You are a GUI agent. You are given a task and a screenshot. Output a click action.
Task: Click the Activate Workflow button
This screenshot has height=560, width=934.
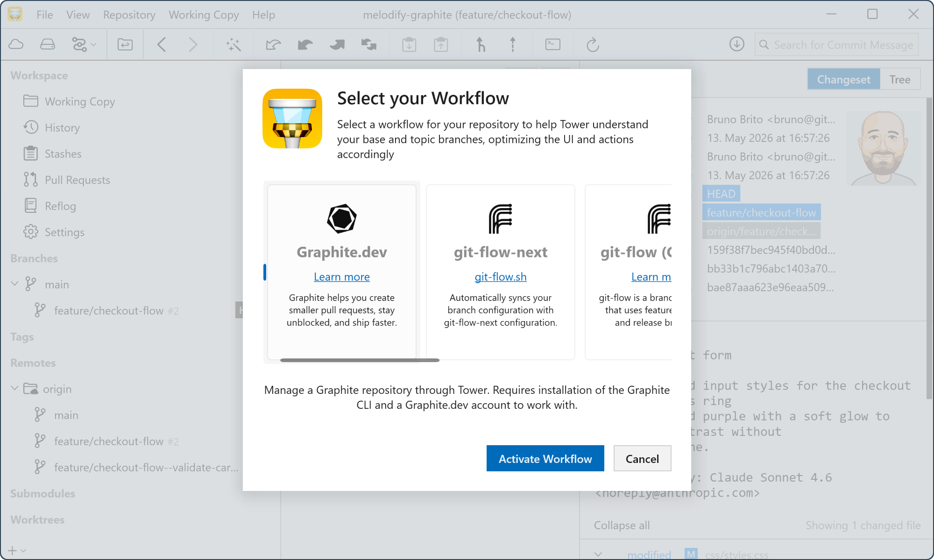(545, 458)
